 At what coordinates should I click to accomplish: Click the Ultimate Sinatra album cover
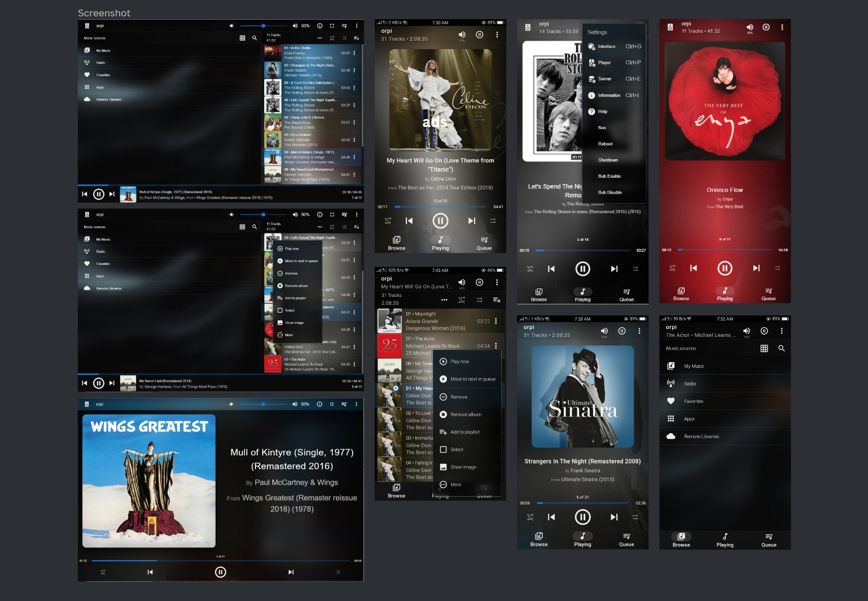582,396
